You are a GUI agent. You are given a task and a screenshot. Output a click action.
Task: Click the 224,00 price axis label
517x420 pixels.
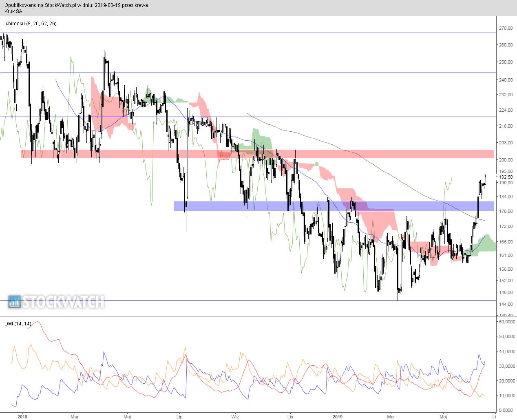coord(506,110)
